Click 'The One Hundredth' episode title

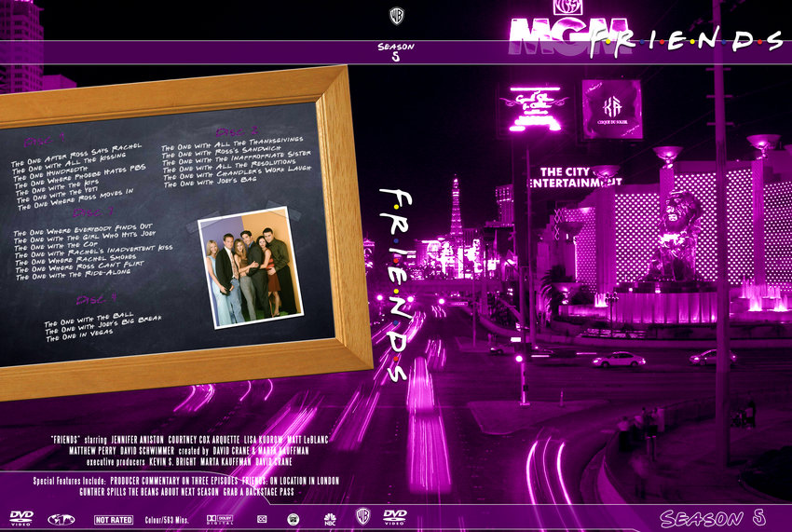pos(49,174)
